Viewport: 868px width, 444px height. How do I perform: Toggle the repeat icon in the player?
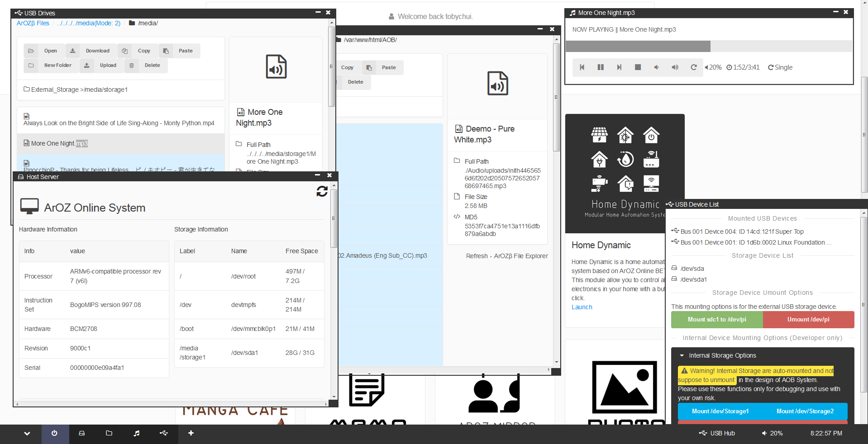693,67
